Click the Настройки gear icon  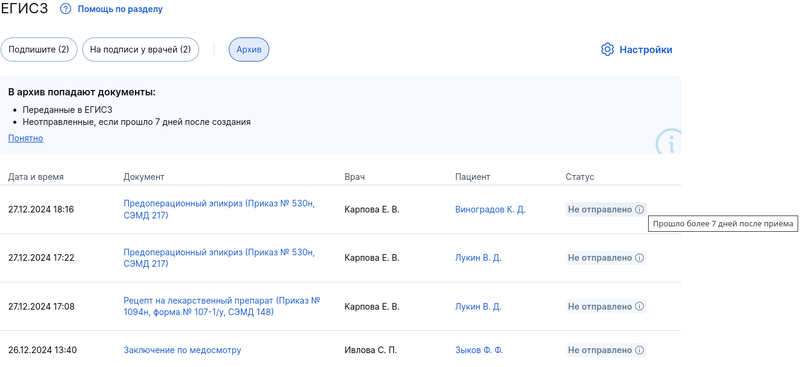pos(607,50)
